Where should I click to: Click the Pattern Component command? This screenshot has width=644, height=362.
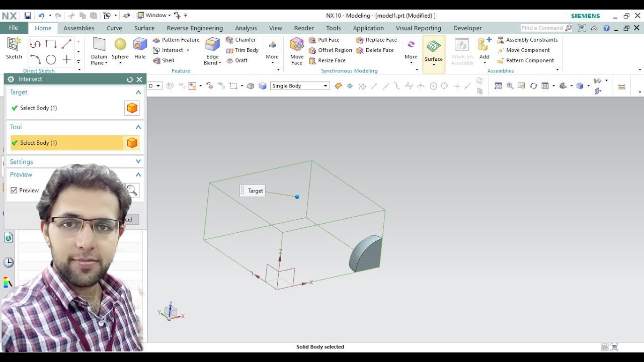click(525, 60)
